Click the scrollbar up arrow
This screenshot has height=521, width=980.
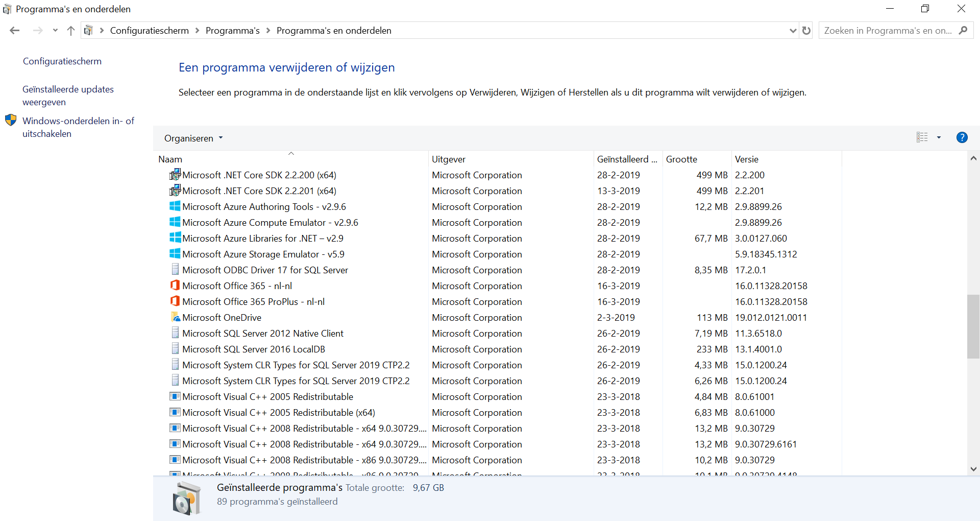[x=973, y=158]
